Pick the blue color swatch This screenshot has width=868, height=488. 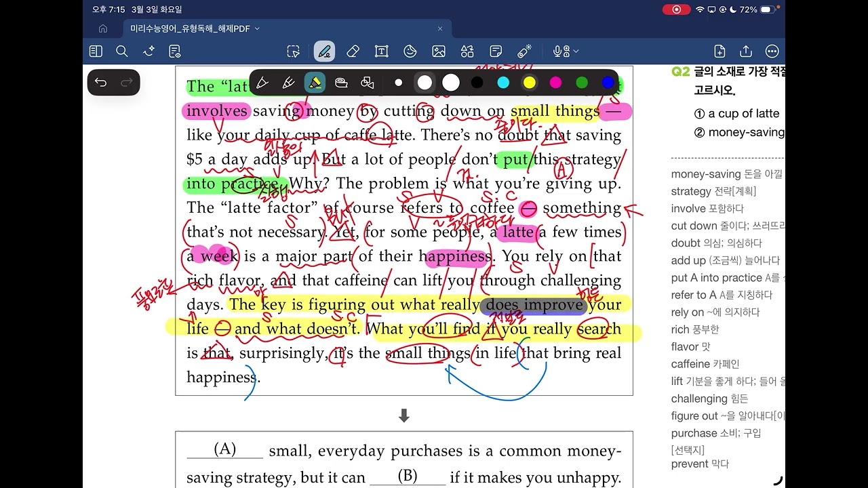608,83
